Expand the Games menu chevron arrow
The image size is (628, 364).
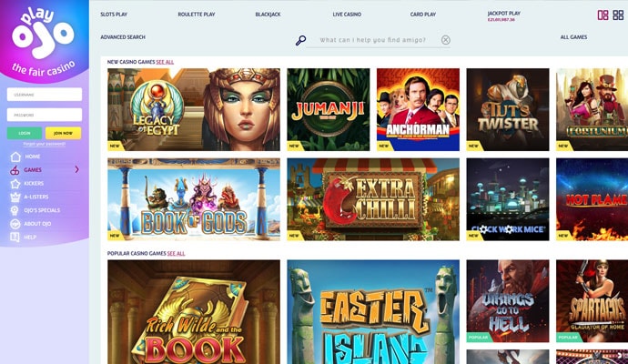(x=76, y=170)
